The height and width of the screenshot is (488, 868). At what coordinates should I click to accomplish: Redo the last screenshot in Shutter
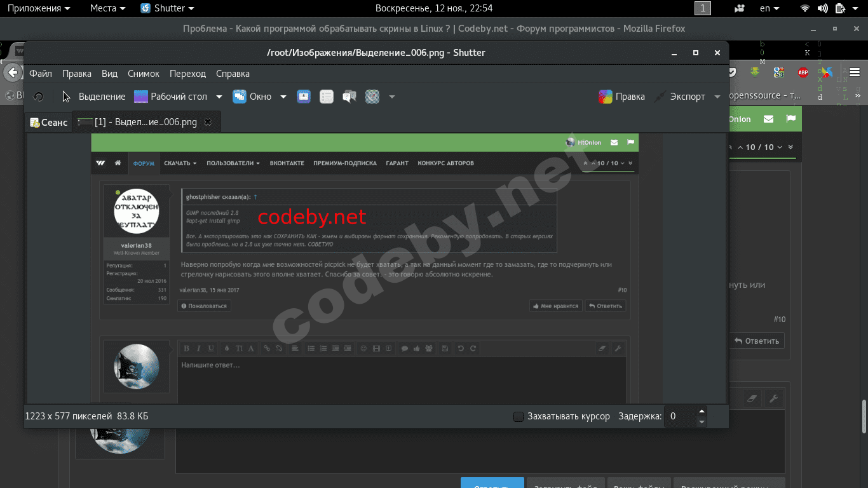click(39, 97)
